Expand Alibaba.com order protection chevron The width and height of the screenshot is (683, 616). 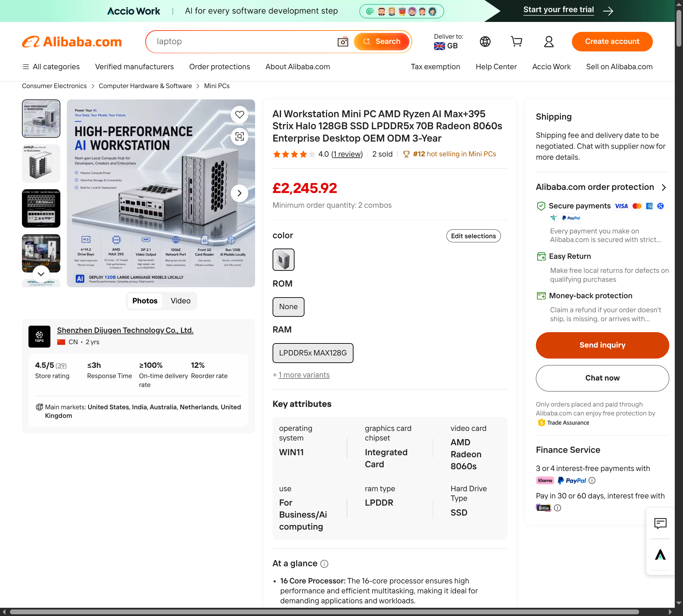click(664, 188)
